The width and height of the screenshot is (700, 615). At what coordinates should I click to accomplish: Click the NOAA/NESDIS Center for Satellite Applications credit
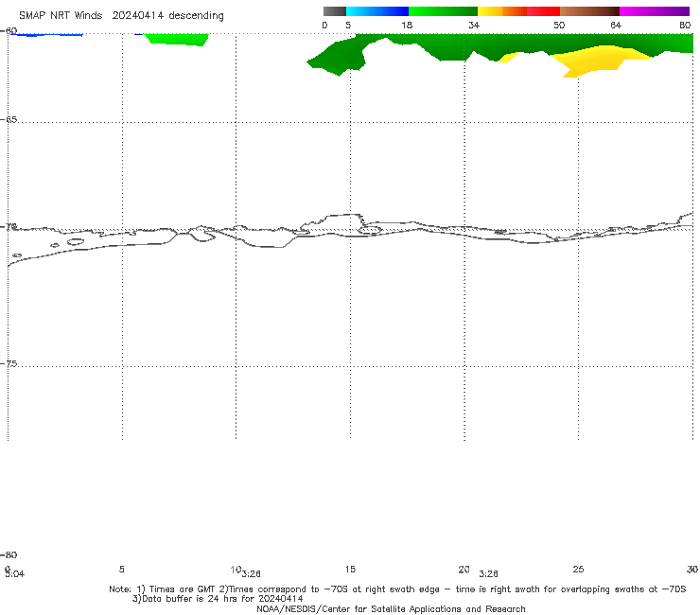tap(391, 608)
